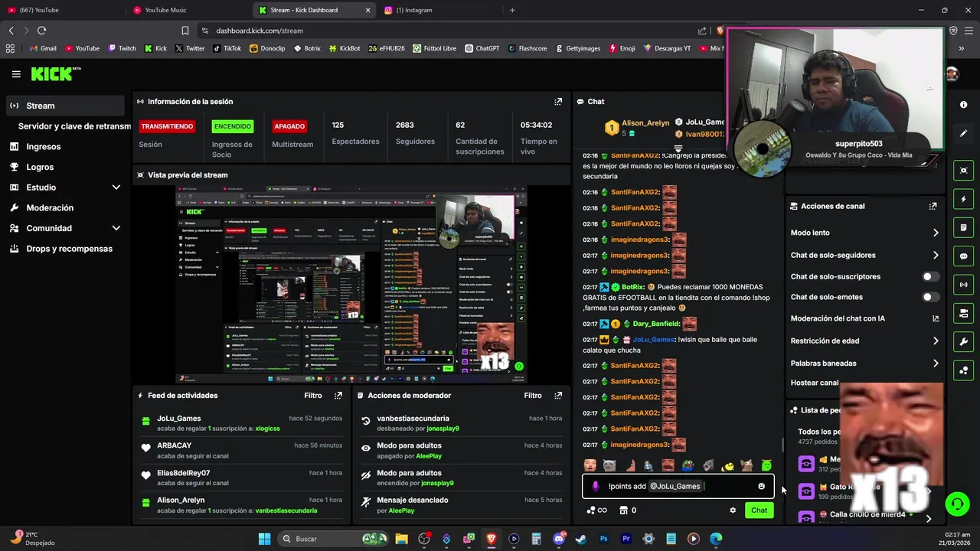This screenshot has height=551, width=980.
Task: Open the info icon in the right sidebar
Action: tap(963, 104)
